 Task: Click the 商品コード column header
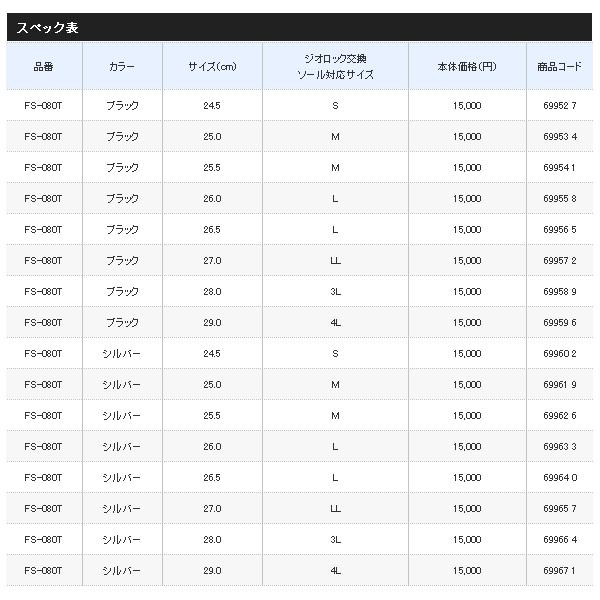point(560,66)
